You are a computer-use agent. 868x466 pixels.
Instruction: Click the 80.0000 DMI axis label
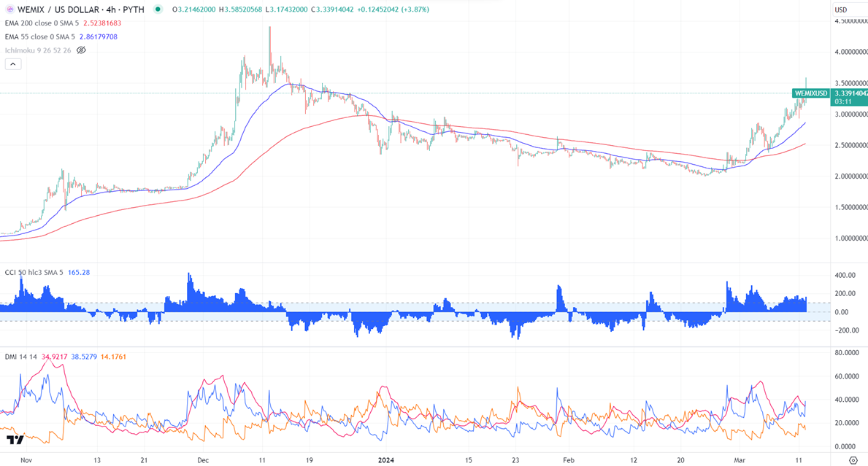tap(847, 353)
